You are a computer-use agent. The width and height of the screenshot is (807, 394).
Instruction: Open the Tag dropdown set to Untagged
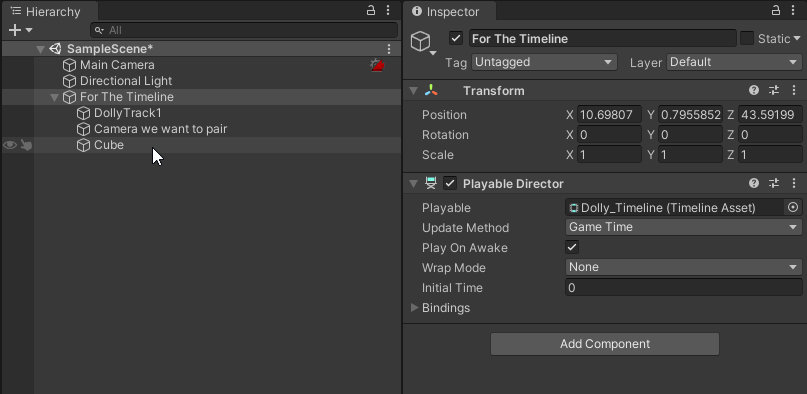[x=544, y=62]
